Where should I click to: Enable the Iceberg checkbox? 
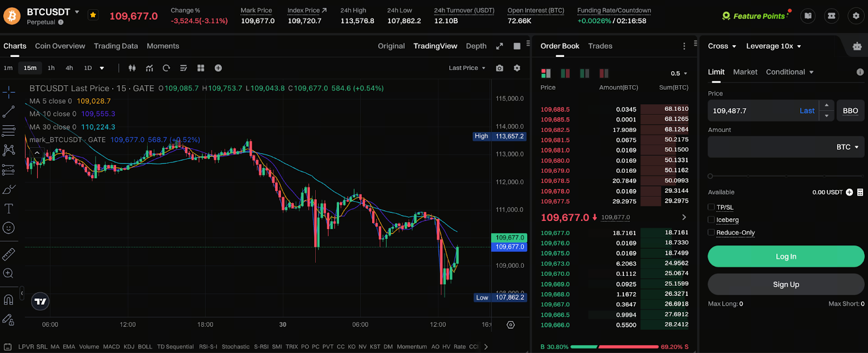pos(711,219)
